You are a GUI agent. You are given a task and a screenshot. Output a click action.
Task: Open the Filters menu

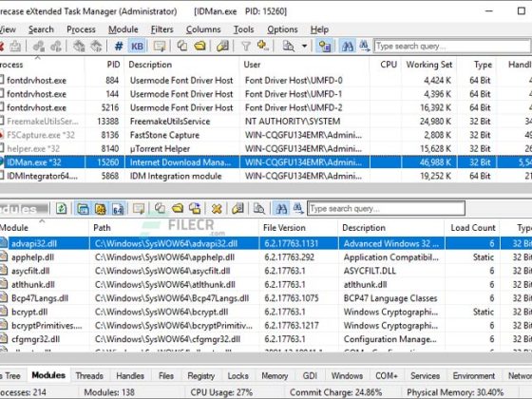tap(161, 29)
